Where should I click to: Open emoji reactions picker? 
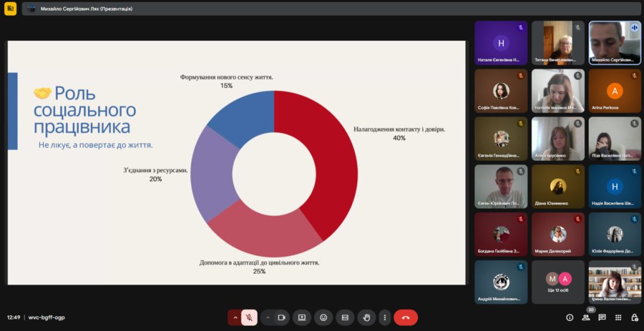(x=323, y=318)
